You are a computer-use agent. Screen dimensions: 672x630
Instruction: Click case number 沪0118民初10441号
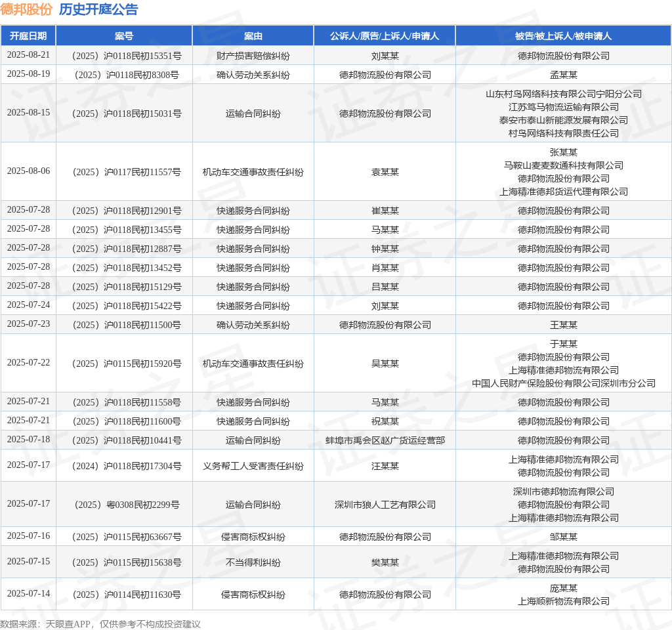point(127,440)
